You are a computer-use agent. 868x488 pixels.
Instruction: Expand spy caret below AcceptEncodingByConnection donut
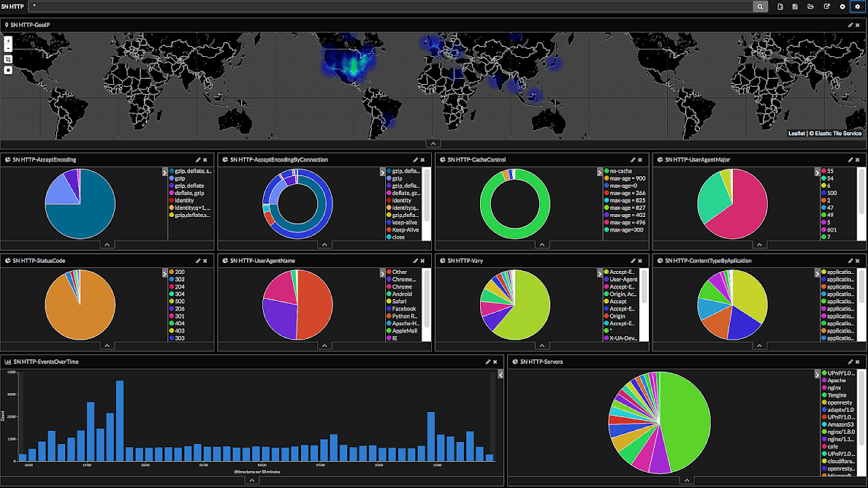click(325, 245)
